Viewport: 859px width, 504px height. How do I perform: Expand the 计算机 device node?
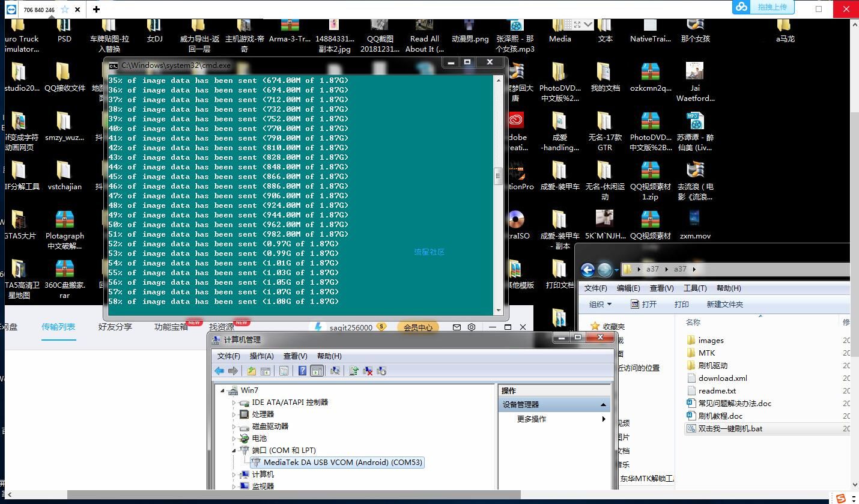(x=234, y=475)
